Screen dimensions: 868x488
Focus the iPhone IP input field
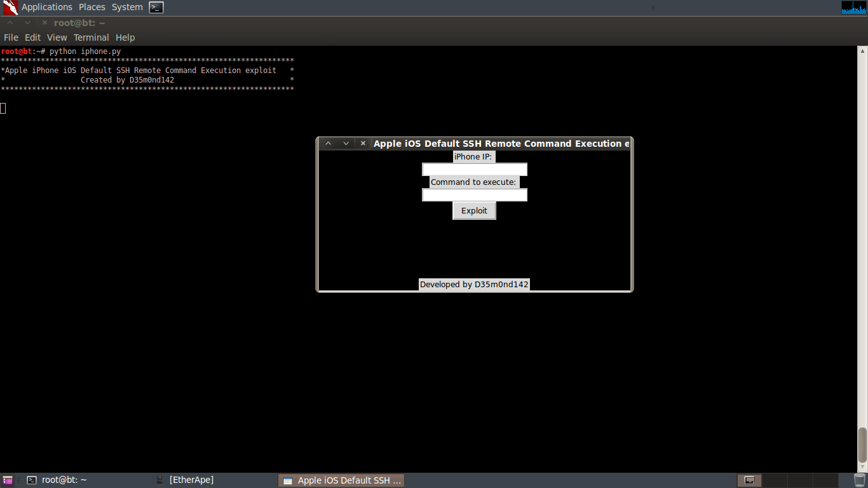click(x=475, y=170)
